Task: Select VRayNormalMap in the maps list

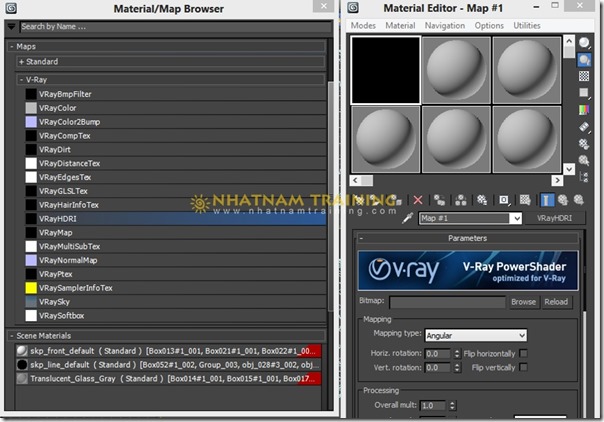Action: [176, 260]
